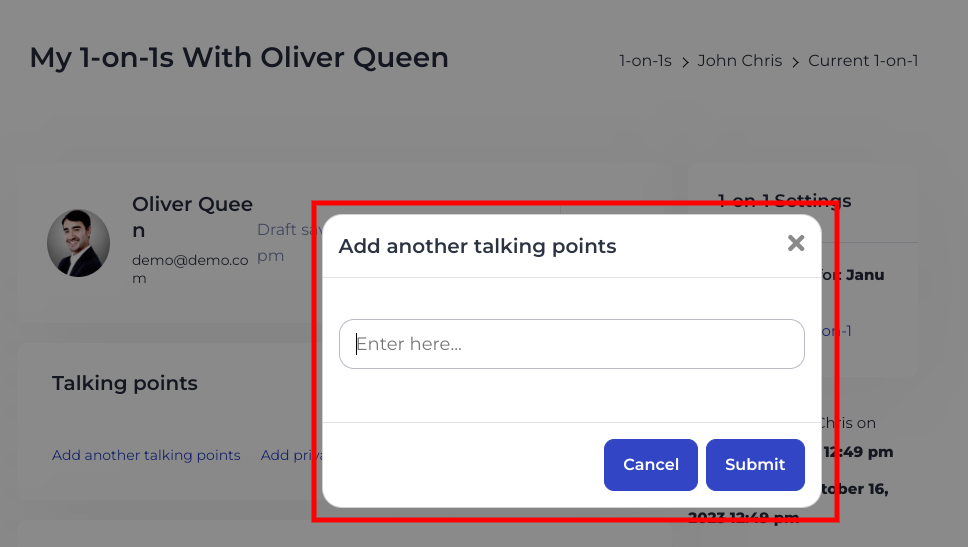This screenshot has height=547, width=968.
Task: Select the Current 1-on-1 breadcrumb
Action: click(x=863, y=61)
